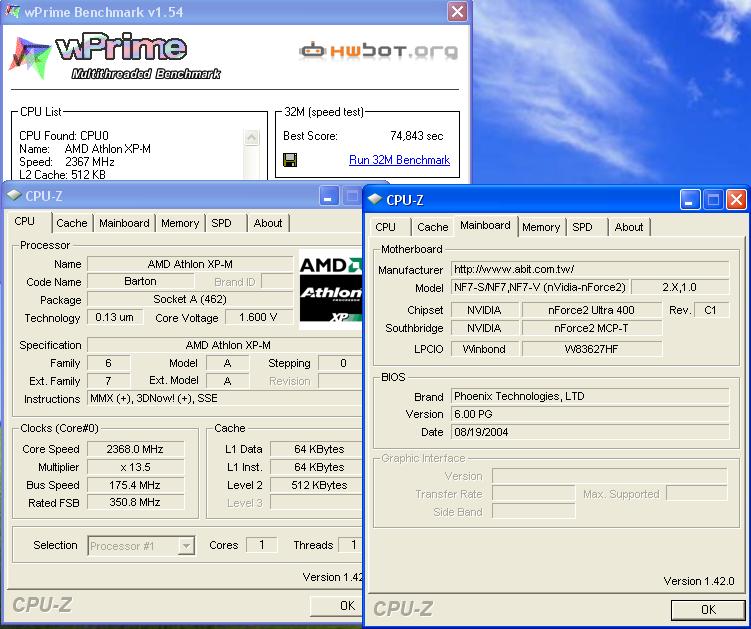Open the Processor #1 selection dropdown
This screenshot has width=751, height=629.
141,546
